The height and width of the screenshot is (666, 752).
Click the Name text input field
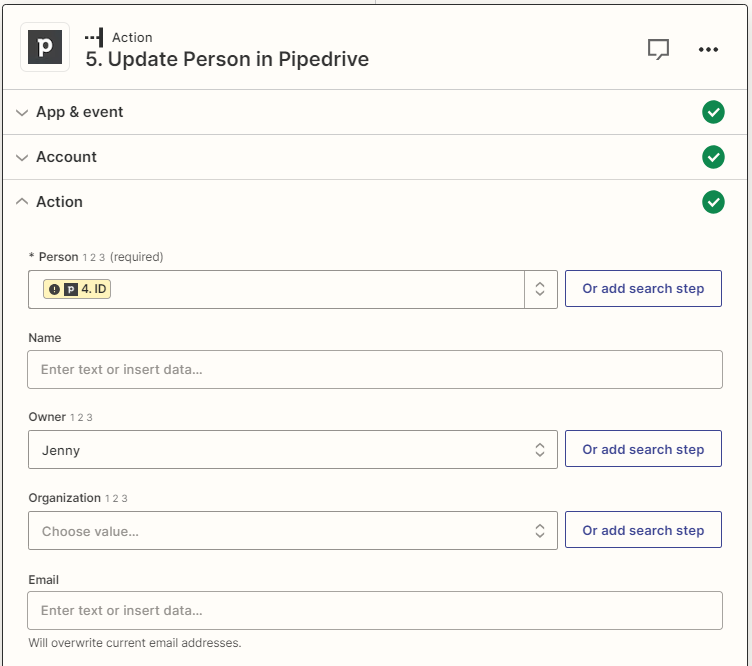(x=374, y=369)
